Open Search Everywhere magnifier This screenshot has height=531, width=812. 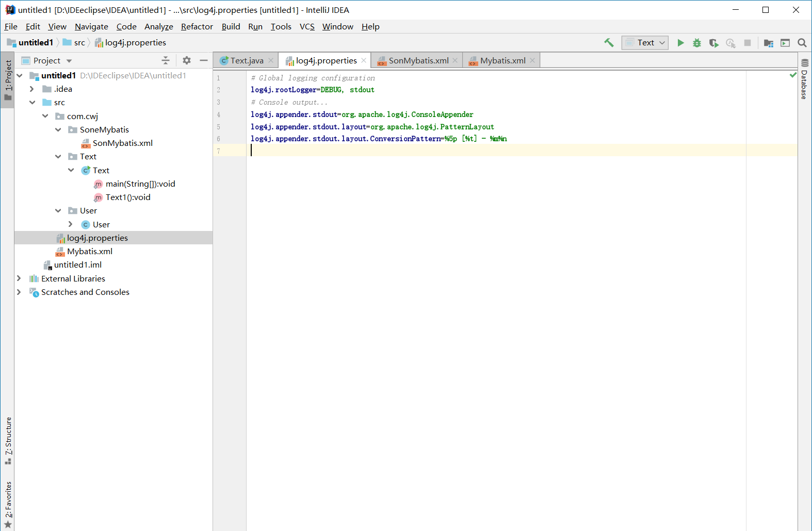click(802, 43)
